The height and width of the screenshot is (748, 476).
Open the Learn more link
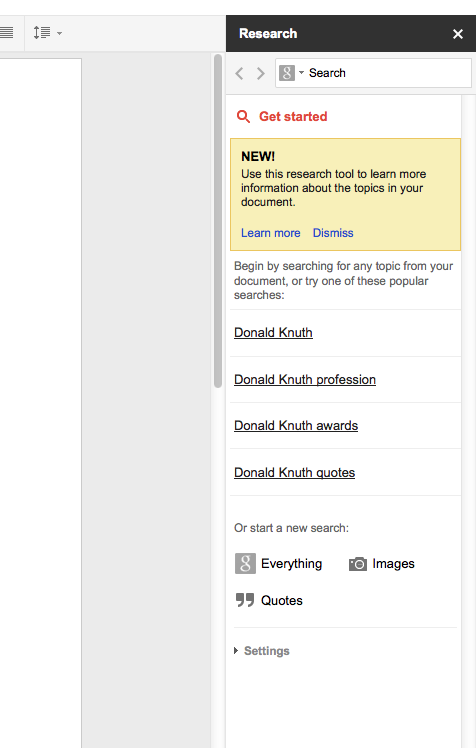click(x=270, y=233)
